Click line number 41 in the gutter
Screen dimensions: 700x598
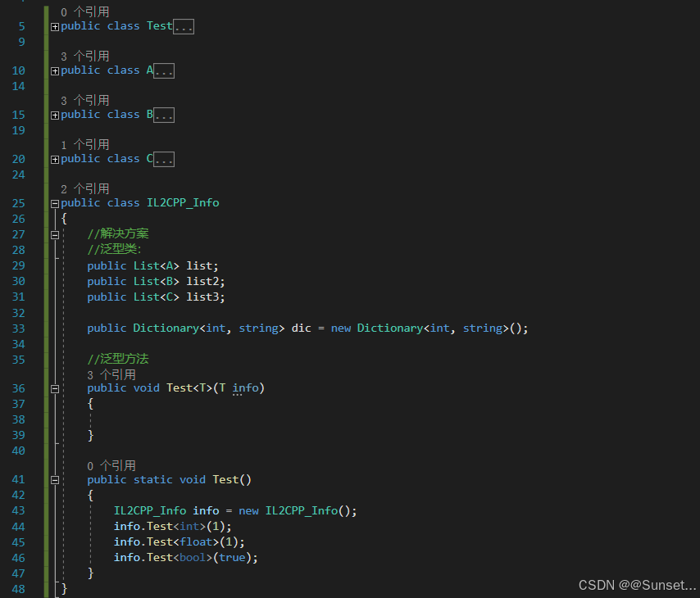pos(18,480)
